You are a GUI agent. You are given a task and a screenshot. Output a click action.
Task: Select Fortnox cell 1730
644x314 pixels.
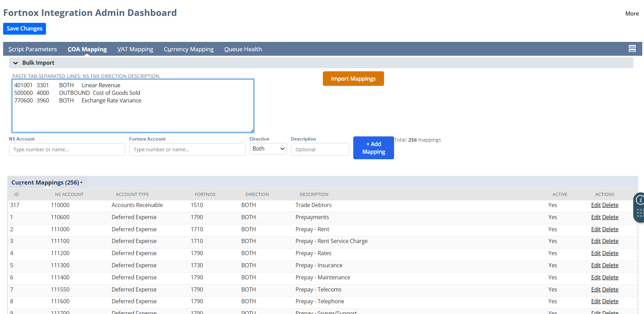pos(197,265)
